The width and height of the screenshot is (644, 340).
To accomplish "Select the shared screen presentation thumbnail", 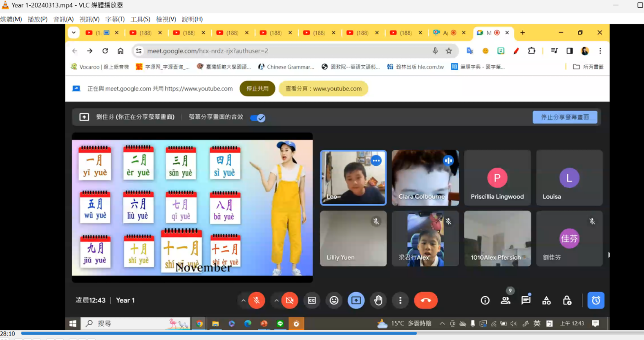I will click(192, 207).
